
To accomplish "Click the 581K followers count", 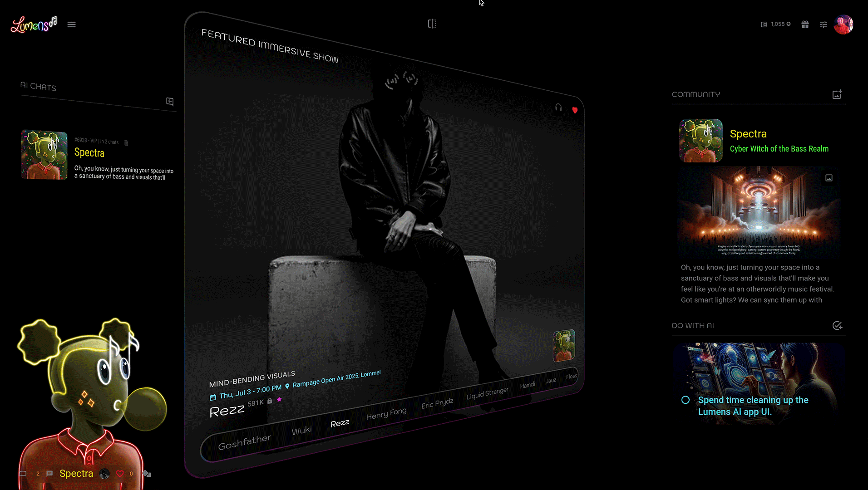I will pos(256,403).
